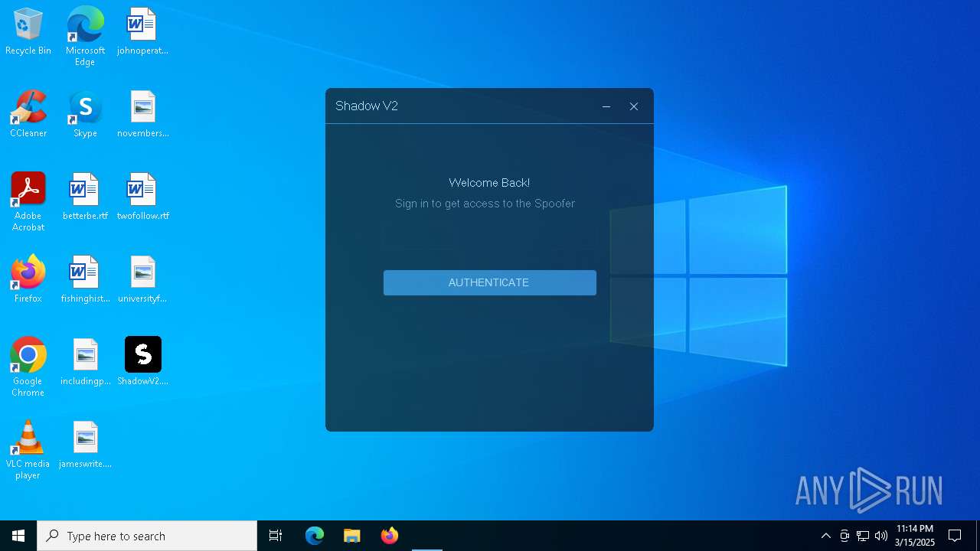Select the VLC media player shortcut

coord(28,450)
